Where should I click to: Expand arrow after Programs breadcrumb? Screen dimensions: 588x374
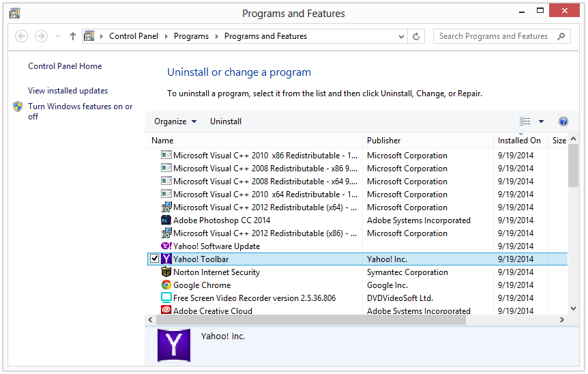[x=216, y=36]
